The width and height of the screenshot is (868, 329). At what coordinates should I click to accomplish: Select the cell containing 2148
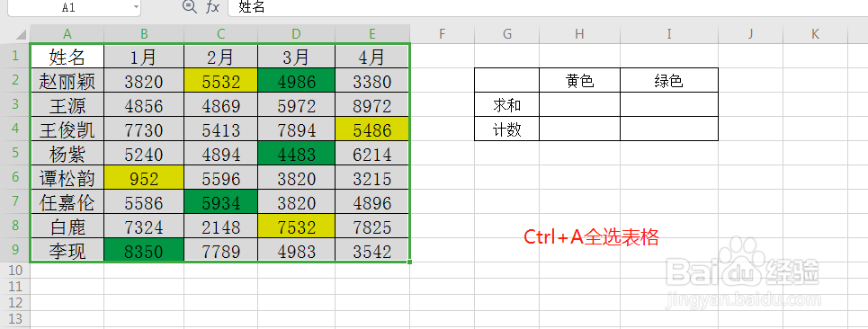pos(221,227)
